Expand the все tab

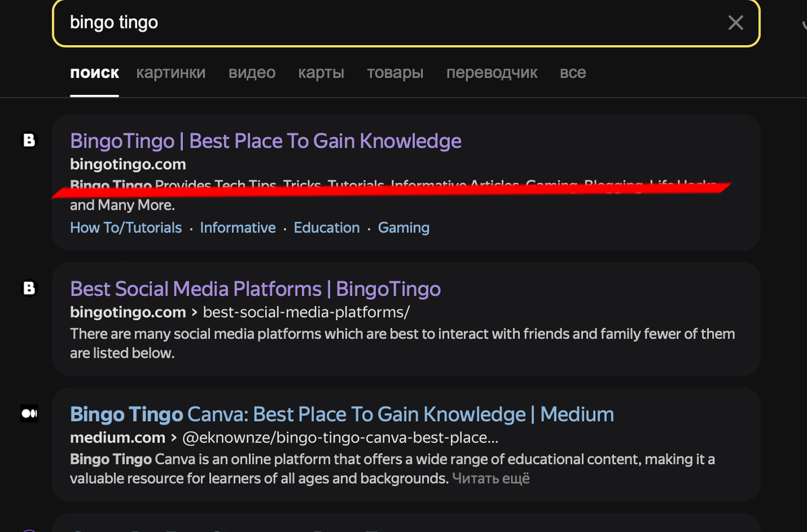pyautogui.click(x=573, y=73)
